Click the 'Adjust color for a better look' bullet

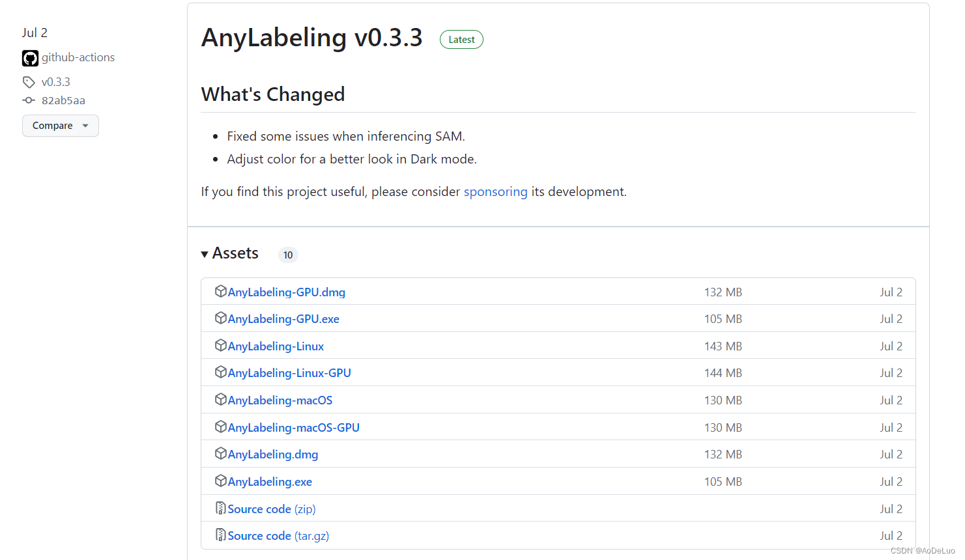[x=352, y=159]
